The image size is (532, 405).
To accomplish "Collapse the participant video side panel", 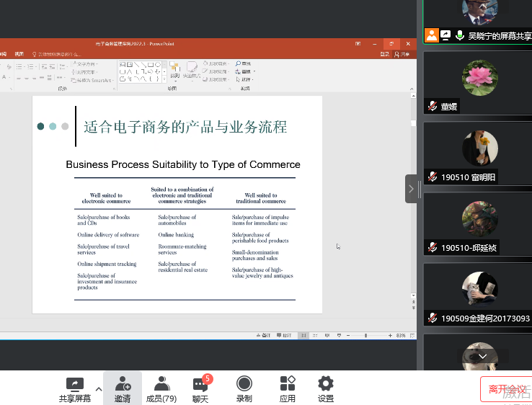I will pos(411,189).
